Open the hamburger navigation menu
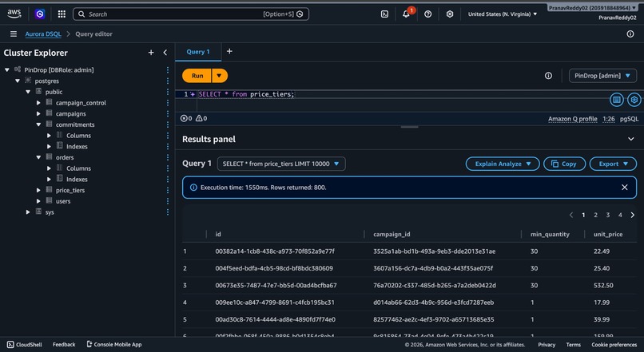 click(14, 34)
